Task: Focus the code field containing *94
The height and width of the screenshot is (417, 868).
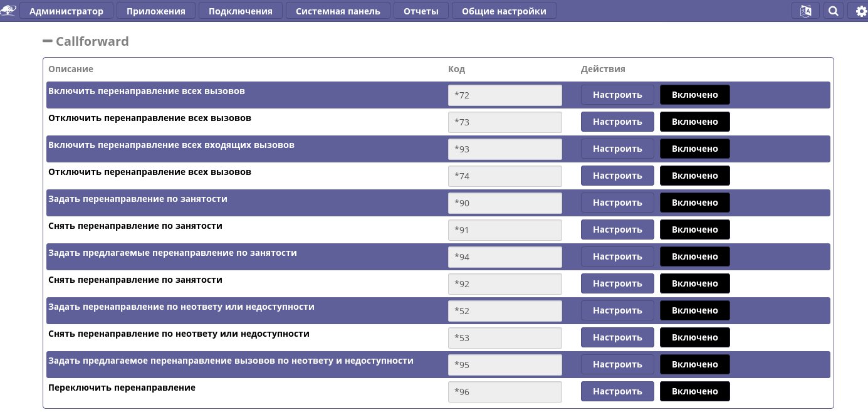Action: pyautogui.click(x=505, y=257)
